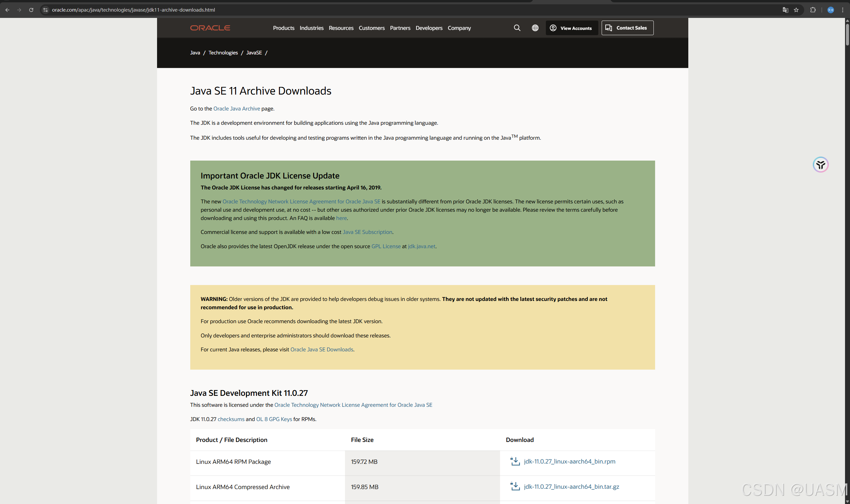Open Oracle Java SE Downloads link
The image size is (850, 504).
click(x=321, y=349)
